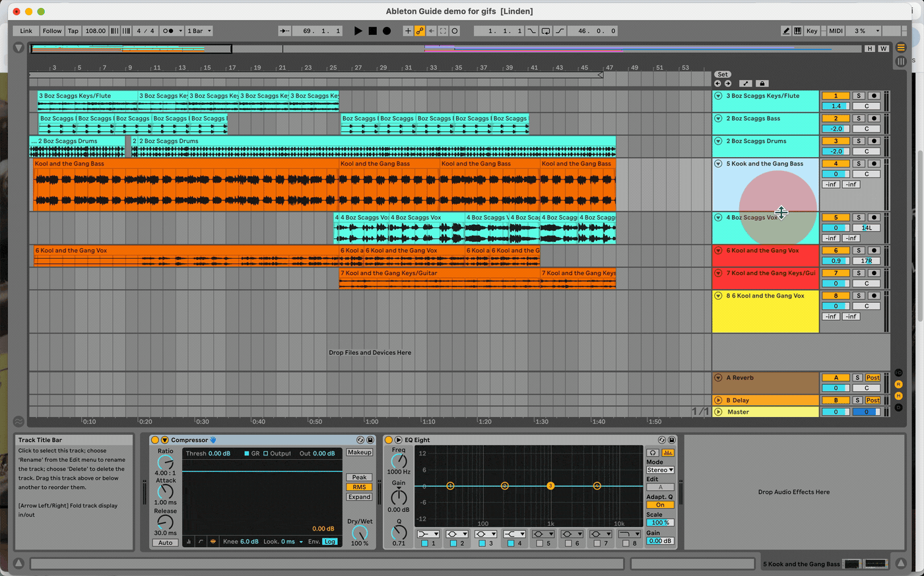Click the Compressor Ratio knob

[165, 463]
